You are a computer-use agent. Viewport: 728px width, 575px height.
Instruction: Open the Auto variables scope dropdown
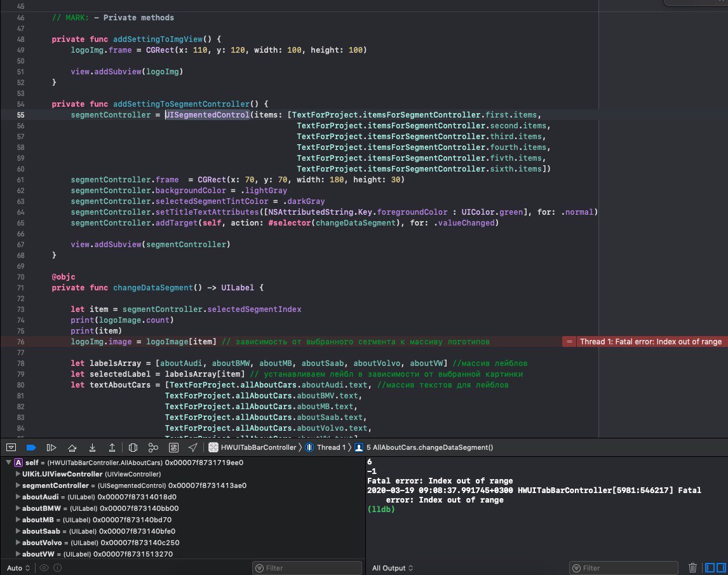pyautogui.click(x=18, y=568)
